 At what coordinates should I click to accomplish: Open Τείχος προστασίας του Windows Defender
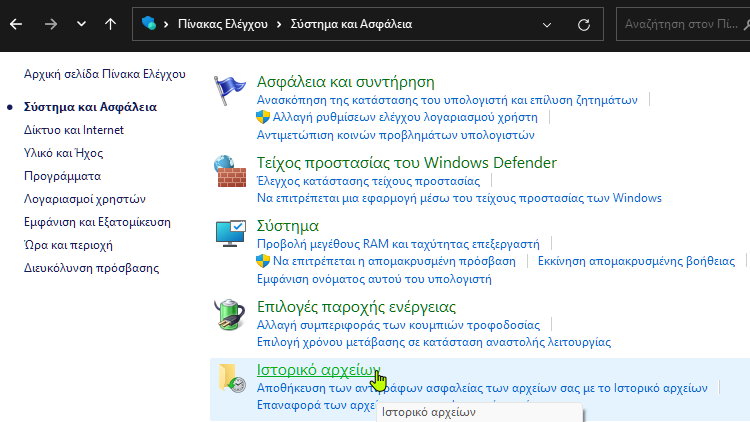[407, 163]
